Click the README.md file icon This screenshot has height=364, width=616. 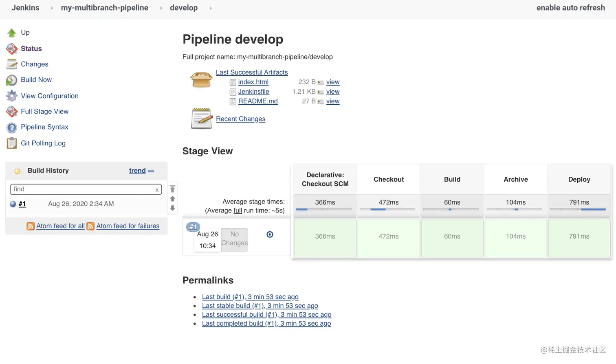pyautogui.click(x=233, y=102)
